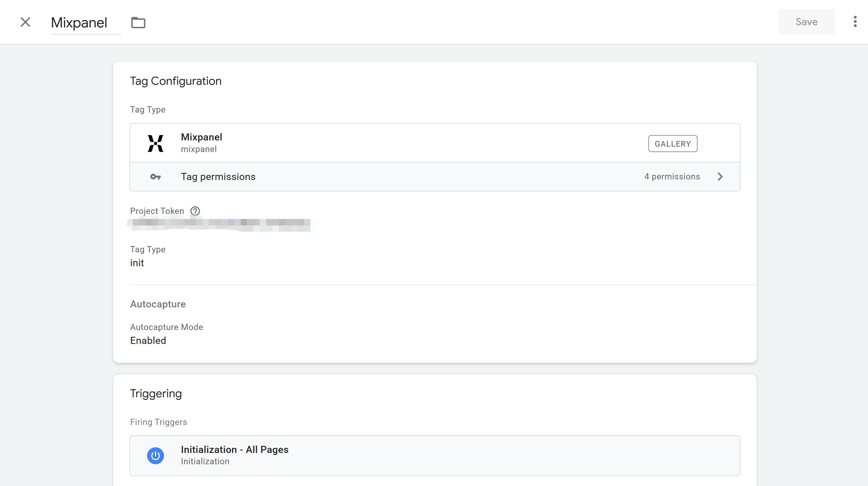Expand Tag permissions with the chevron arrow
Screen dimensions: 868x486
[720, 177]
